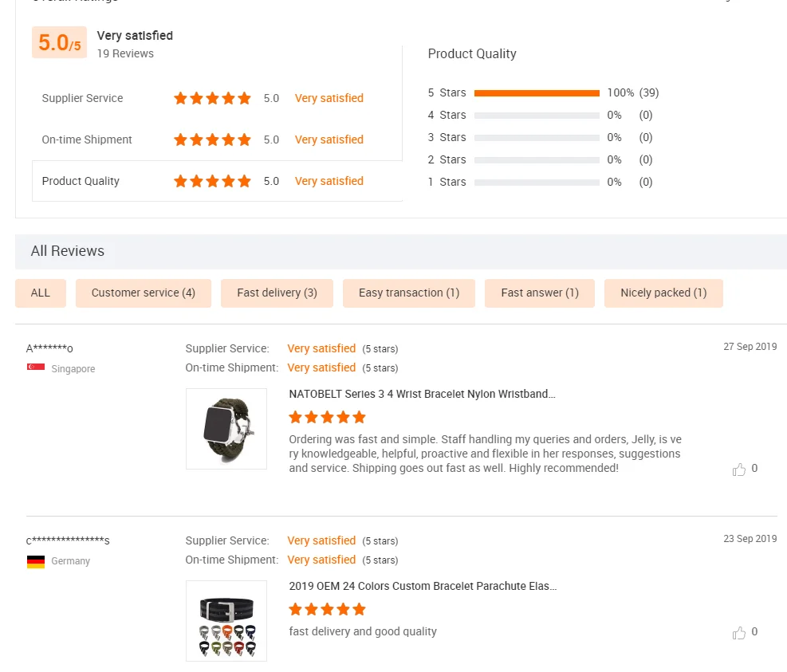
Task: Click the 5 Stars orange rating bar
Action: (x=537, y=93)
